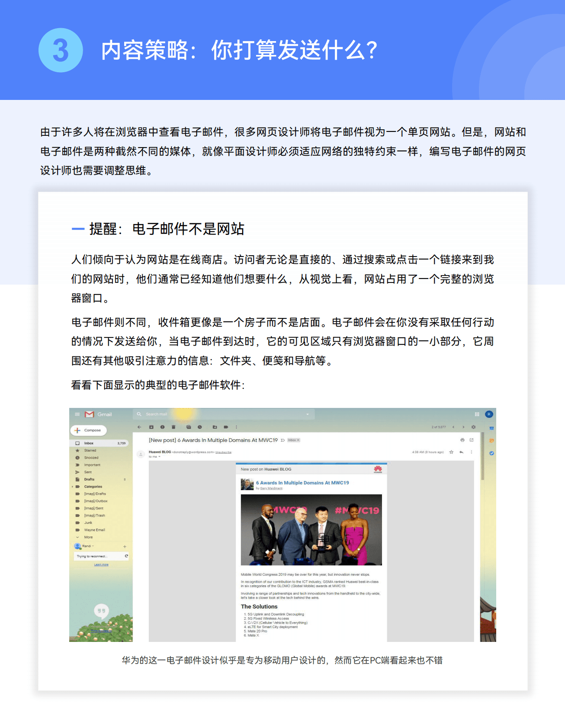This screenshot has width=565, height=728.
Task: Click the Unsubscribe link
Action: (223, 452)
